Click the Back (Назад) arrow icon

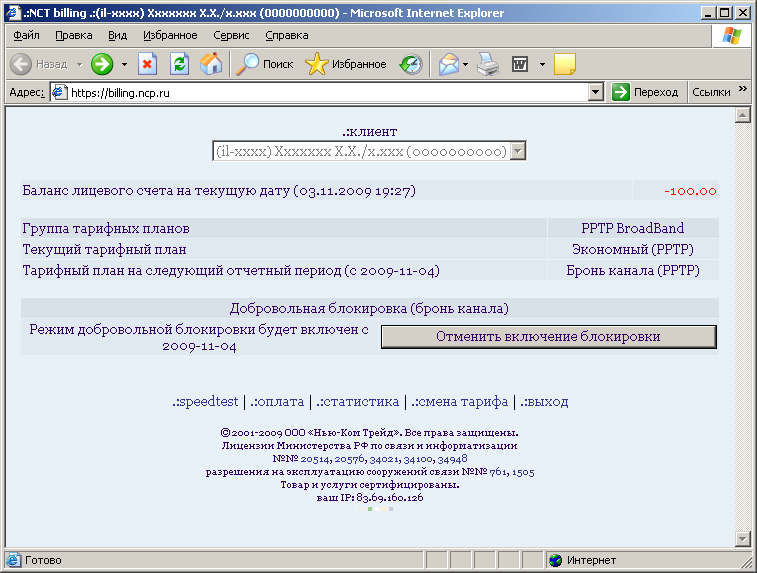tap(21, 64)
